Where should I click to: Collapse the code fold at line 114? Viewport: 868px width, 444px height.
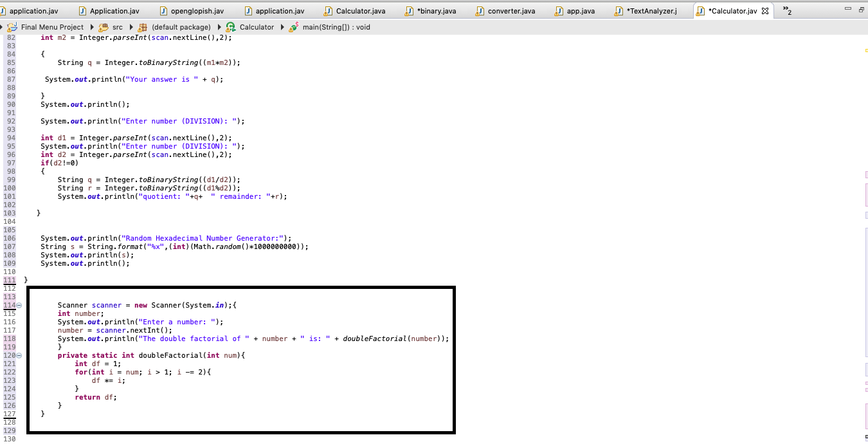pyautogui.click(x=19, y=304)
